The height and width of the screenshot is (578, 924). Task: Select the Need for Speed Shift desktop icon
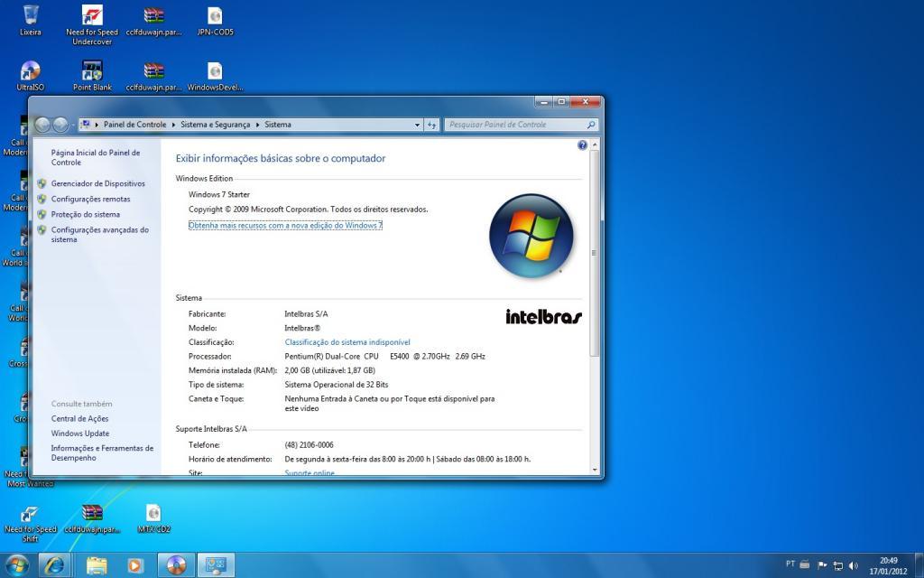(30, 523)
